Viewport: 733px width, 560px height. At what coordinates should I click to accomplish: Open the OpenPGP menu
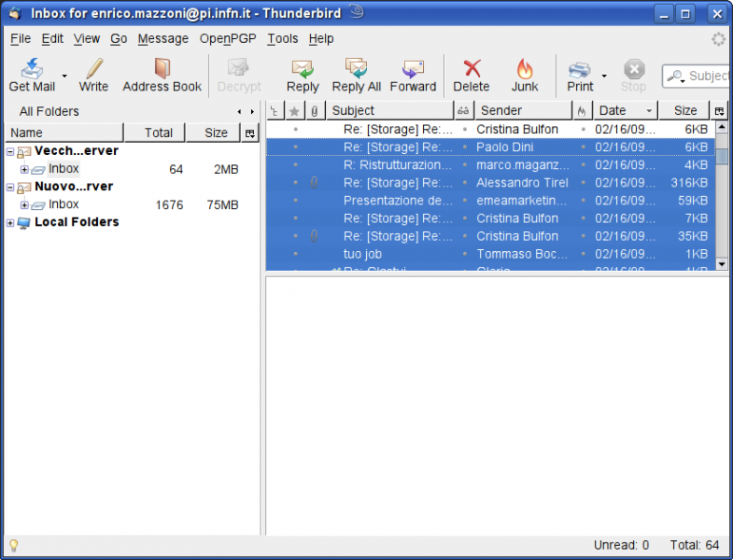pyautogui.click(x=228, y=38)
